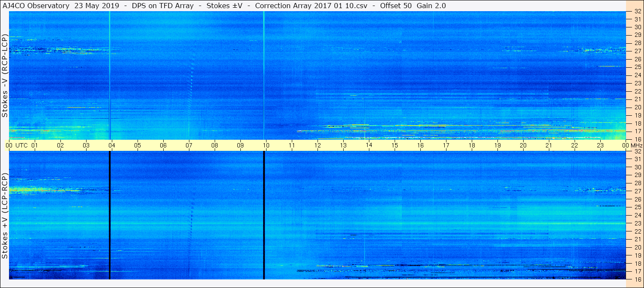Select the 01 hour tick on the time axis
Screen dimensions: 644x288
click(35, 145)
